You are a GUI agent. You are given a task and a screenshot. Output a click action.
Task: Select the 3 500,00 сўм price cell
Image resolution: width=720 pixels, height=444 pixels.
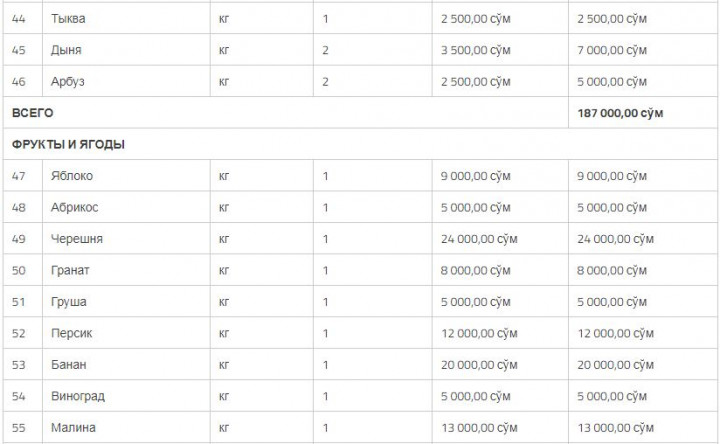coord(476,50)
